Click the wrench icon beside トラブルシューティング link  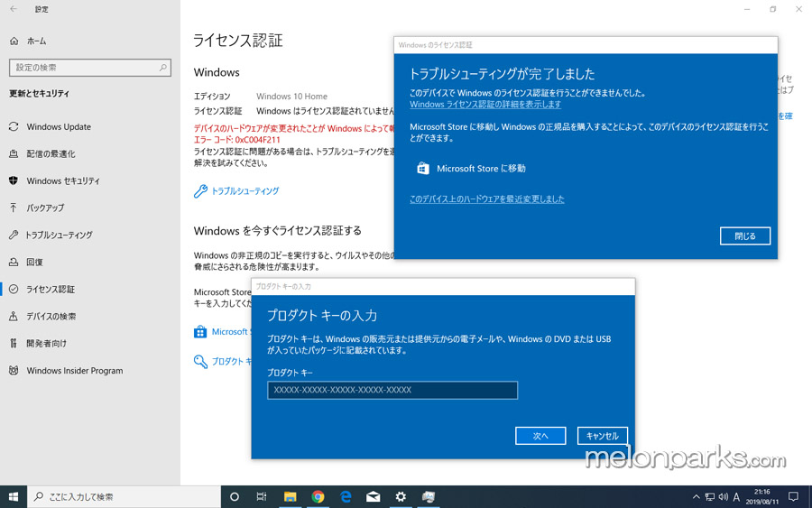200,191
